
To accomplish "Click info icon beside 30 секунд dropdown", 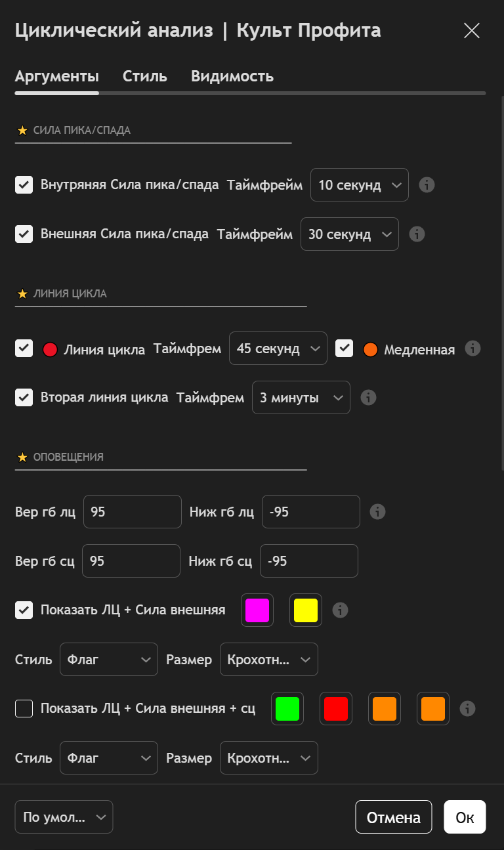I will pyautogui.click(x=417, y=234).
